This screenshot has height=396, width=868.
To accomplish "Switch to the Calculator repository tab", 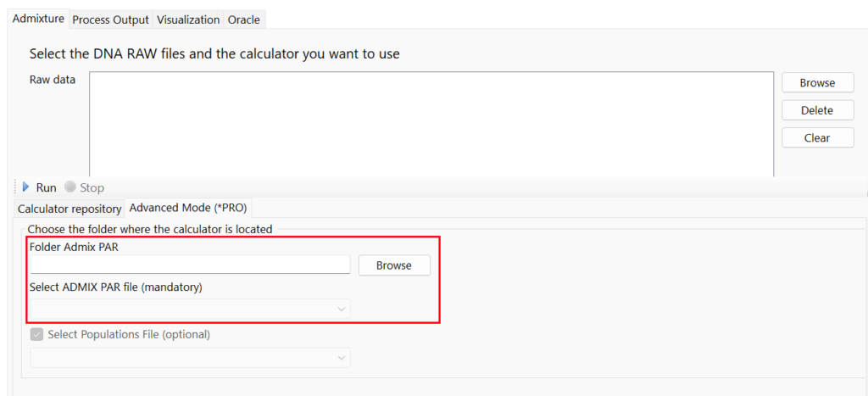I will pyautogui.click(x=70, y=209).
